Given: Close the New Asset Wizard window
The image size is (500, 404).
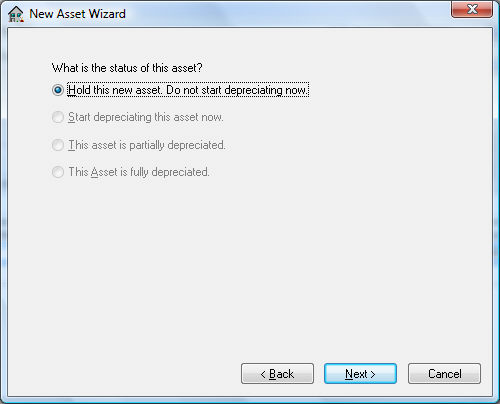Looking at the screenshot, I should pos(472,9).
